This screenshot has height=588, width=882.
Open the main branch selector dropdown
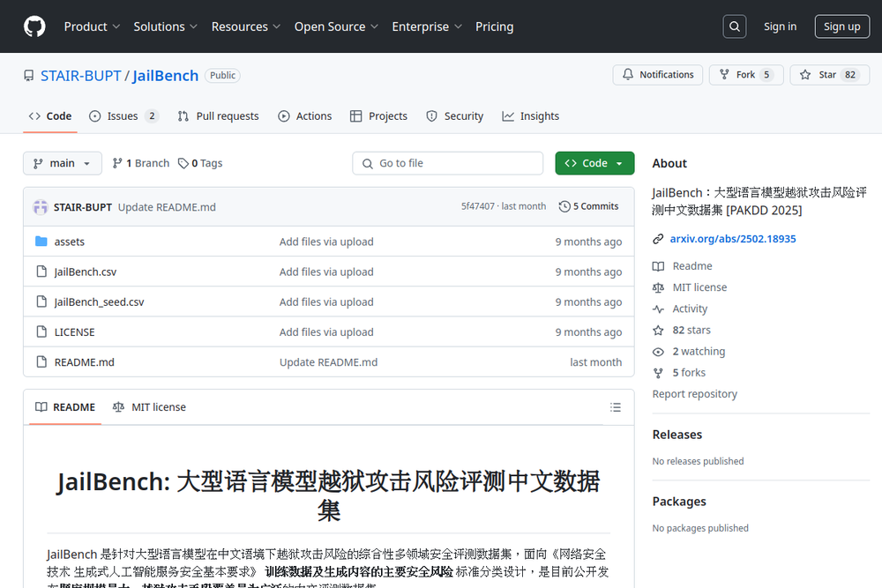63,163
